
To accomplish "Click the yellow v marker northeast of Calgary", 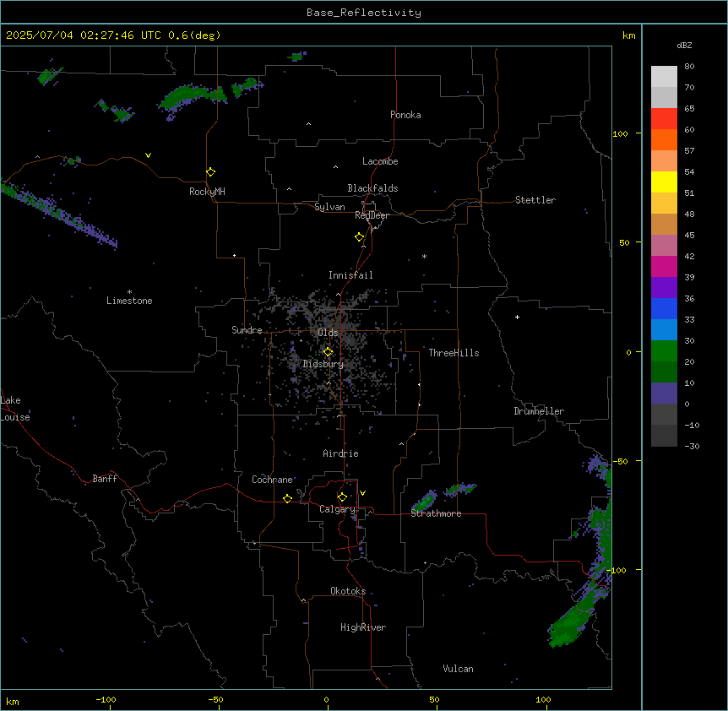I will 362,493.
